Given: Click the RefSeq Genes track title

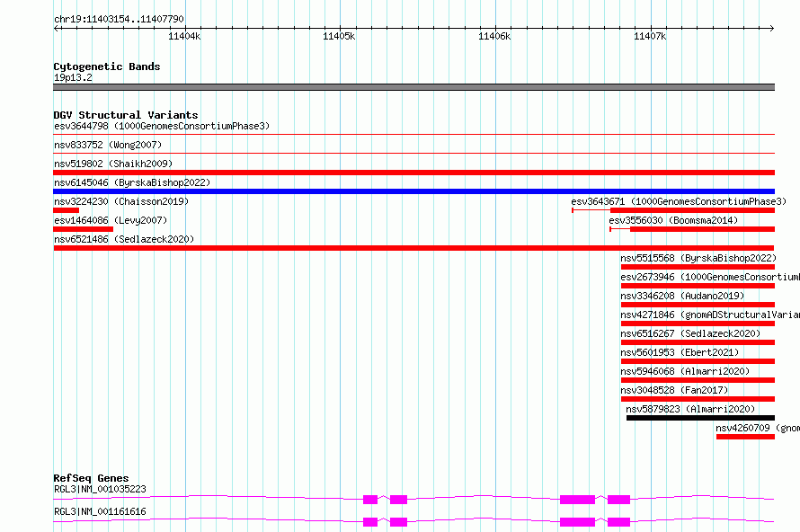Looking at the screenshot, I should (91, 478).
